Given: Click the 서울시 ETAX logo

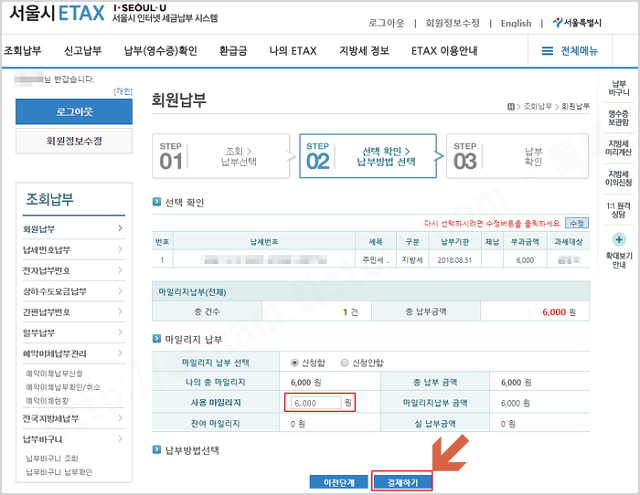Looking at the screenshot, I should (x=57, y=13).
